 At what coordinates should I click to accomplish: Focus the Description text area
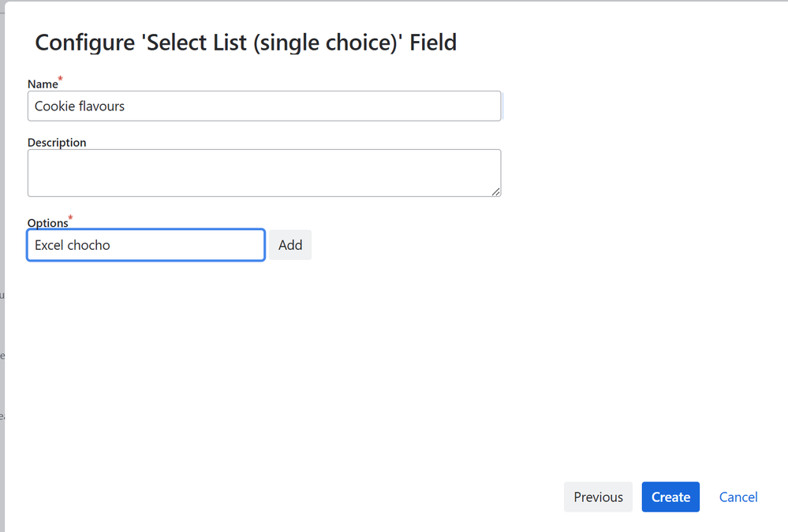click(263, 173)
